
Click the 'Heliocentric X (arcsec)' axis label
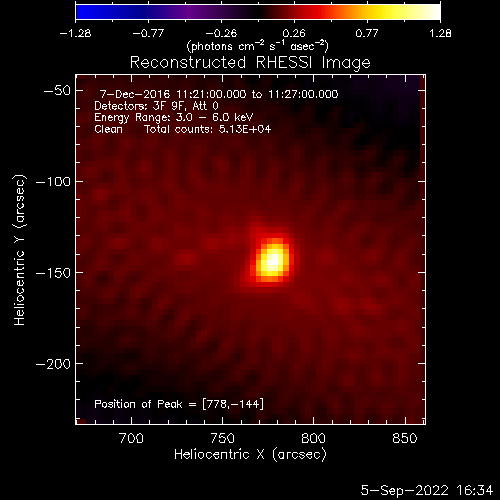click(x=250, y=455)
